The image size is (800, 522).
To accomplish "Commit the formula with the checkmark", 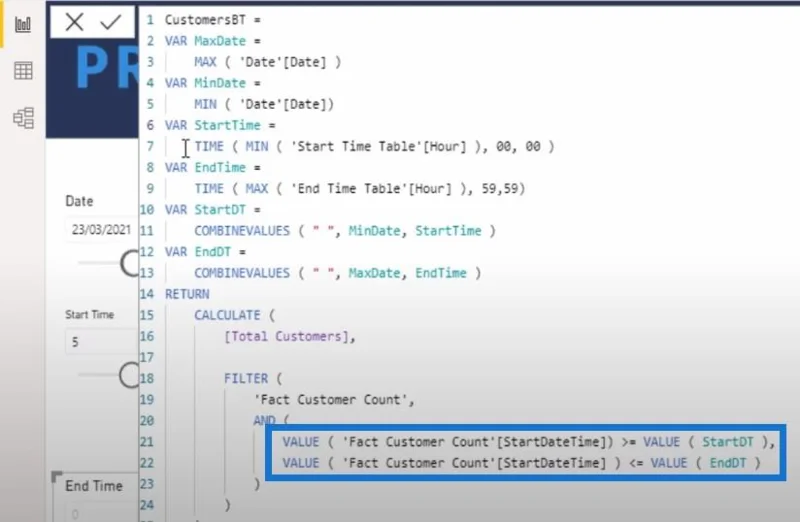I will coord(110,22).
